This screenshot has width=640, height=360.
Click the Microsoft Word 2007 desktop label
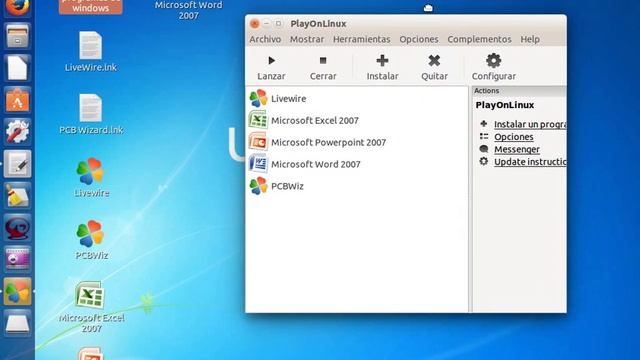(x=188, y=10)
